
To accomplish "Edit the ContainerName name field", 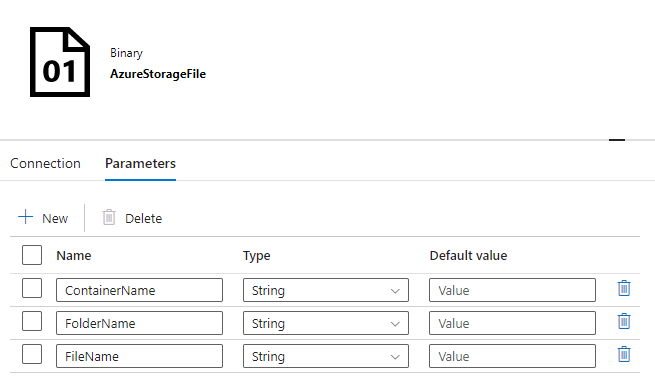I will tap(140, 290).
